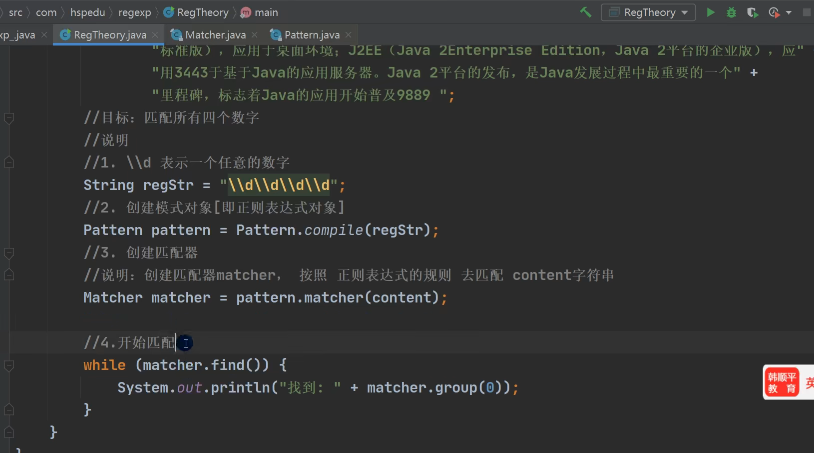Switch to the RegTheory.java tab
Viewport: 814px width, 453px height.
coord(110,35)
